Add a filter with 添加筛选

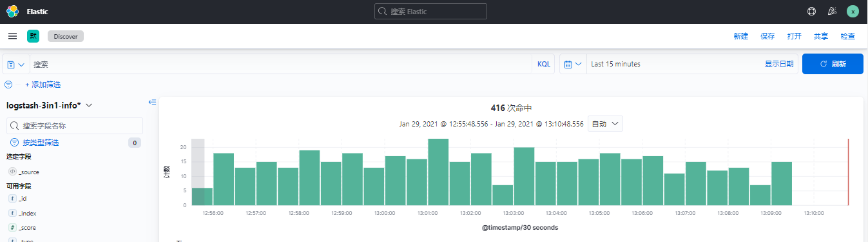tap(43, 85)
